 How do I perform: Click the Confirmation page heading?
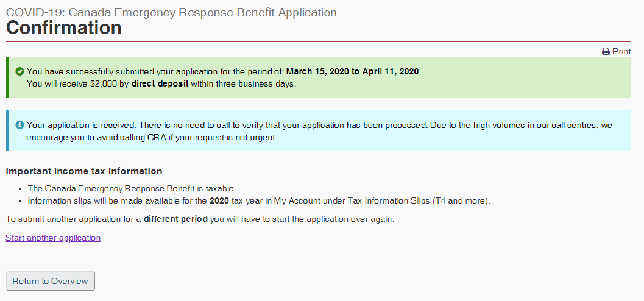point(64,28)
